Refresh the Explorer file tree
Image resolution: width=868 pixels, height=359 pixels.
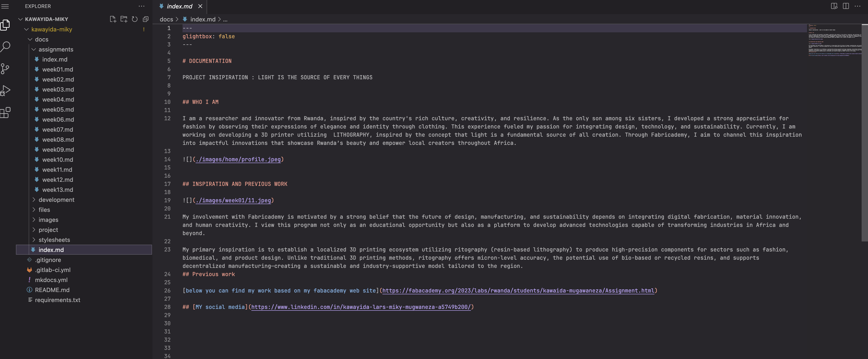pos(135,19)
